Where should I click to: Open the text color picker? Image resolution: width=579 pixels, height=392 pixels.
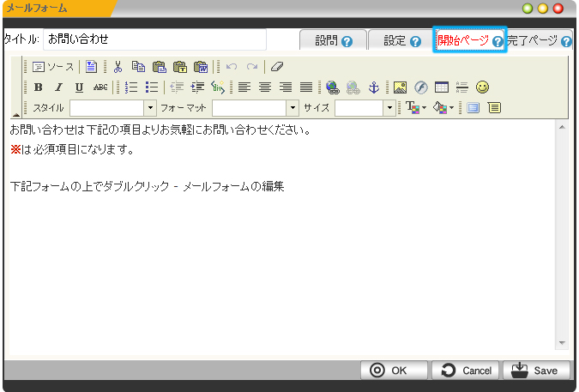point(416,108)
